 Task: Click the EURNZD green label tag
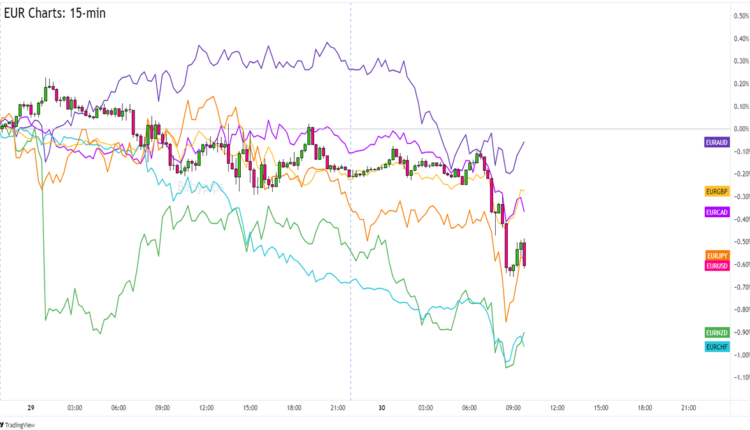click(x=716, y=332)
